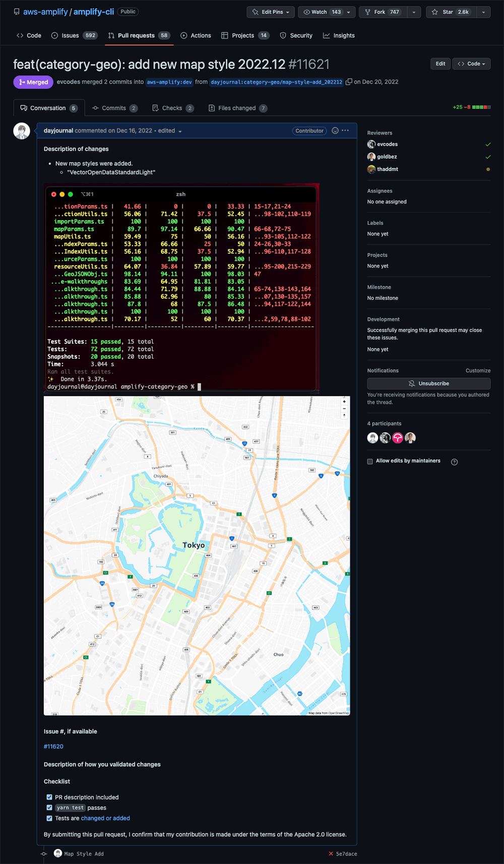Click the first participant avatar
The width and height of the screenshot is (504, 864).
(x=372, y=438)
